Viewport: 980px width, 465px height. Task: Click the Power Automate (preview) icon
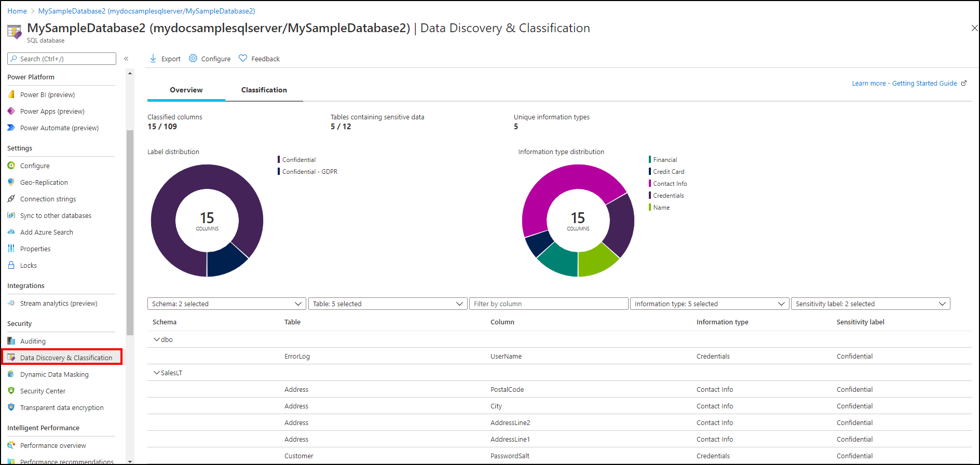pyautogui.click(x=11, y=128)
